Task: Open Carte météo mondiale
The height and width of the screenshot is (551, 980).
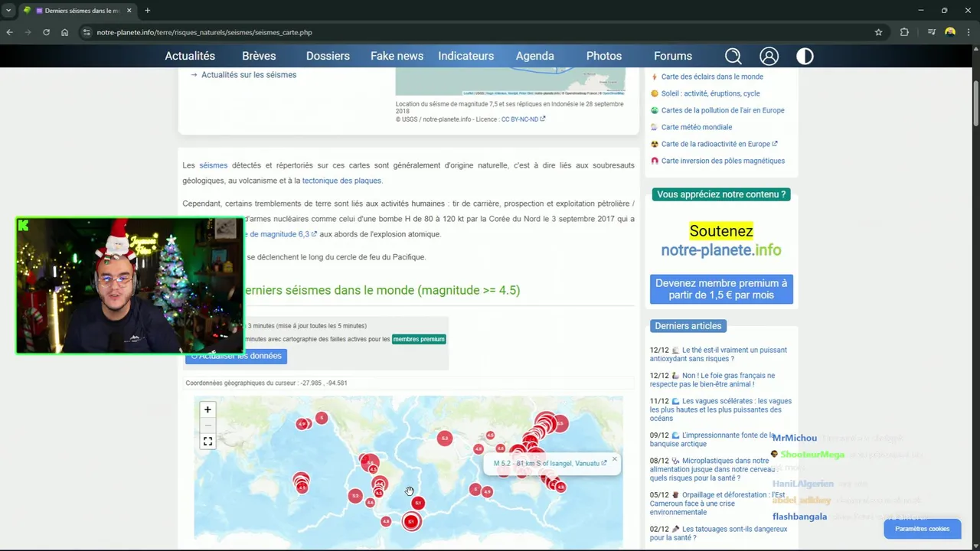Action: coord(697,127)
